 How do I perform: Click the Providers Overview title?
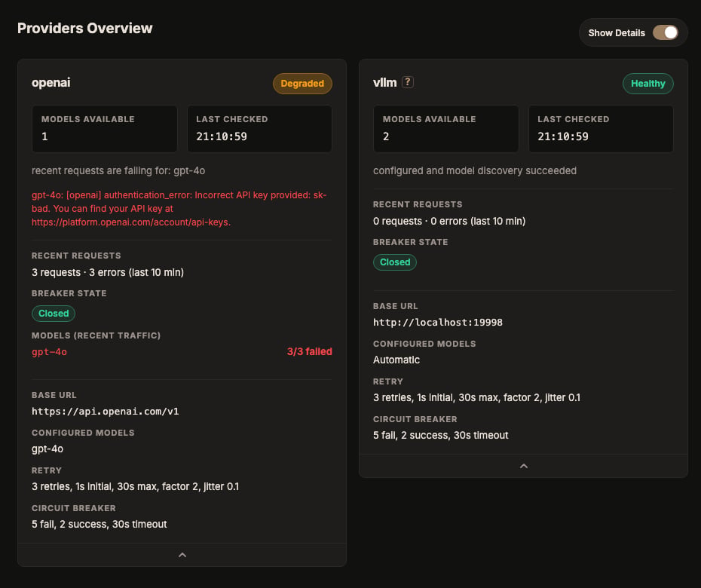click(85, 28)
